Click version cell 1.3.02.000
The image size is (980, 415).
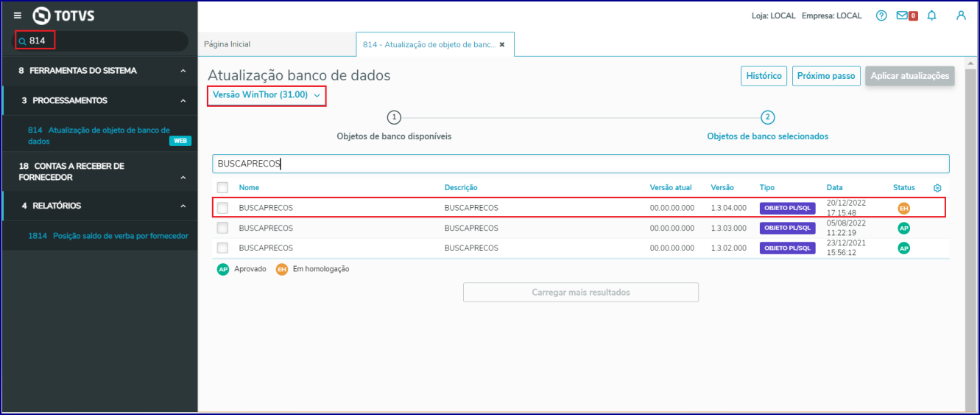pos(729,248)
